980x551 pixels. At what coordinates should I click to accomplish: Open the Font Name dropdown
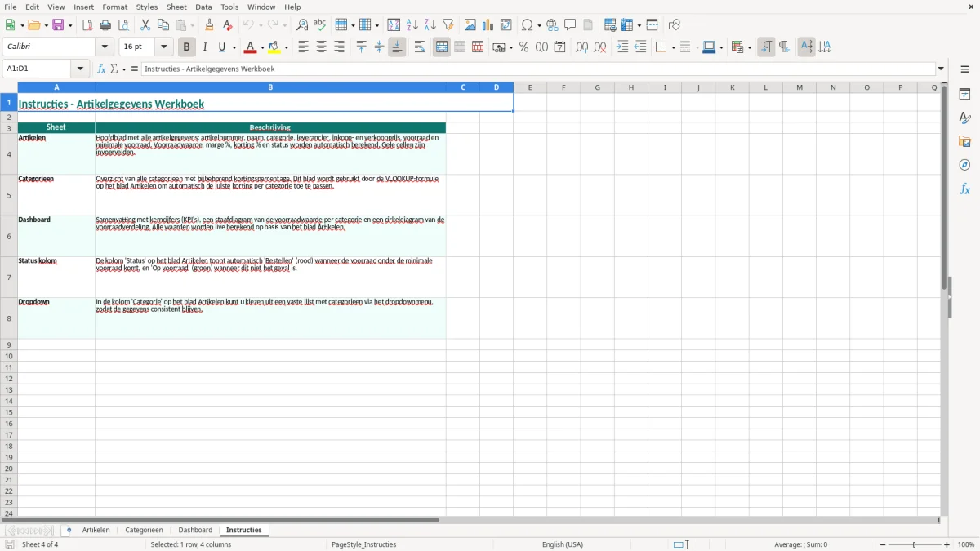point(105,47)
